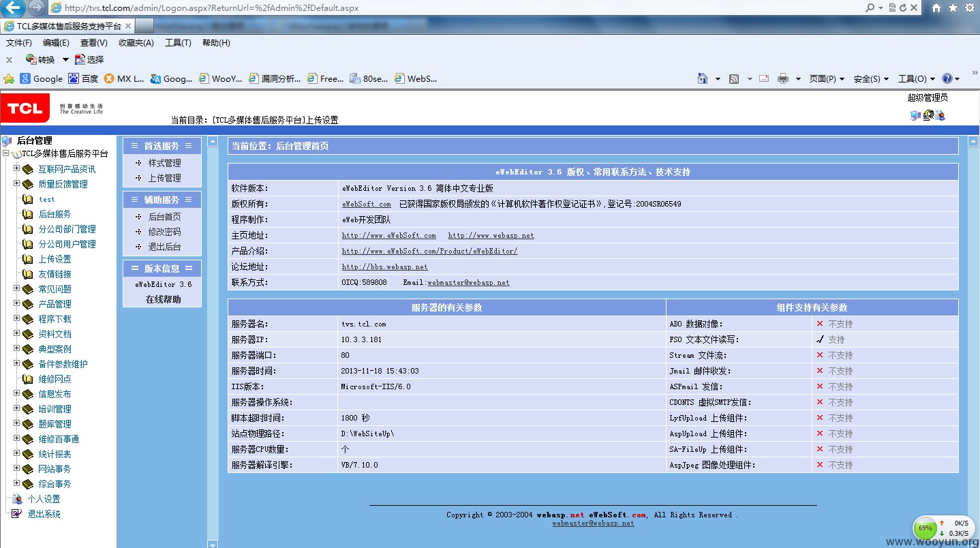Stop loading with the address bar X icon
Viewport: 980px width, 548px height.
coord(914,7)
